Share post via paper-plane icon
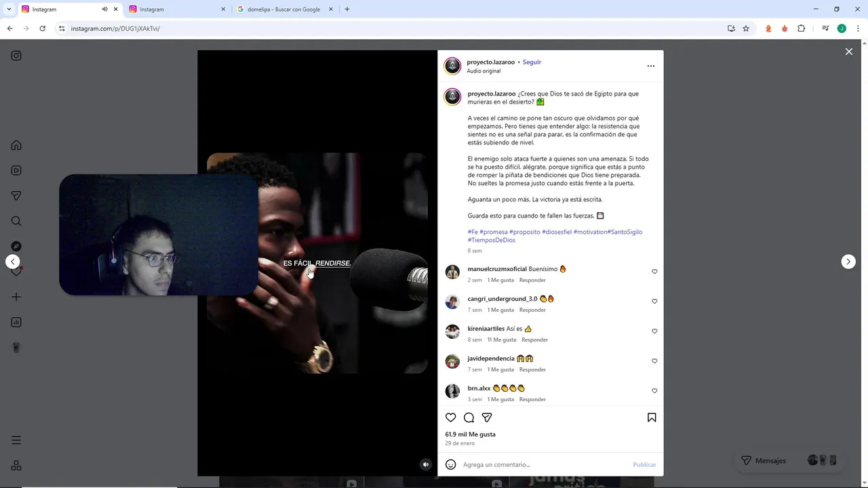 487,418
